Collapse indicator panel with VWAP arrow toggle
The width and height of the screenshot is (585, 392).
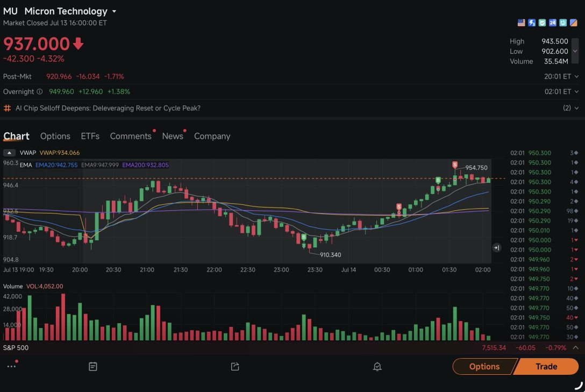point(9,153)
